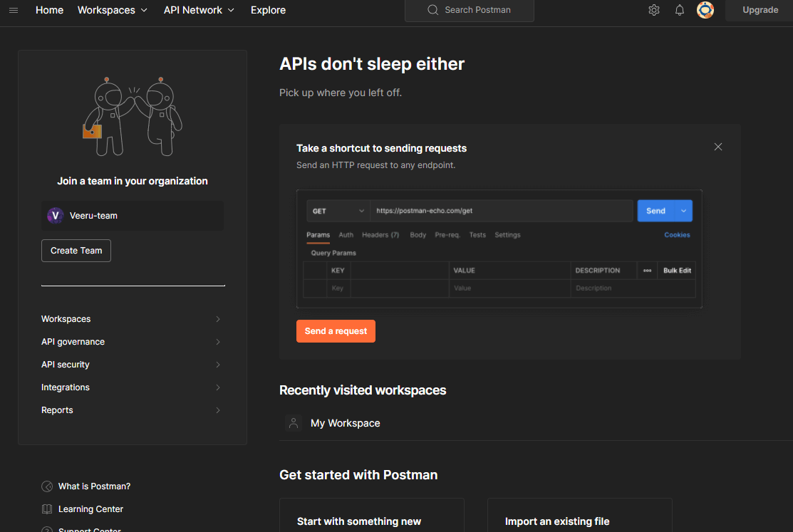Expand the Integrations sidebar section
The image size is (793, 532).
132,387
